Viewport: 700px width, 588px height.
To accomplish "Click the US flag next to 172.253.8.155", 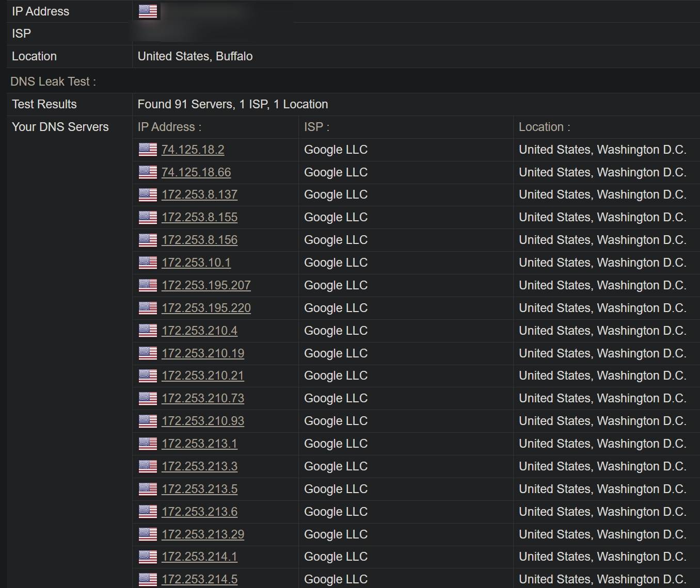I will coord(148,217).
